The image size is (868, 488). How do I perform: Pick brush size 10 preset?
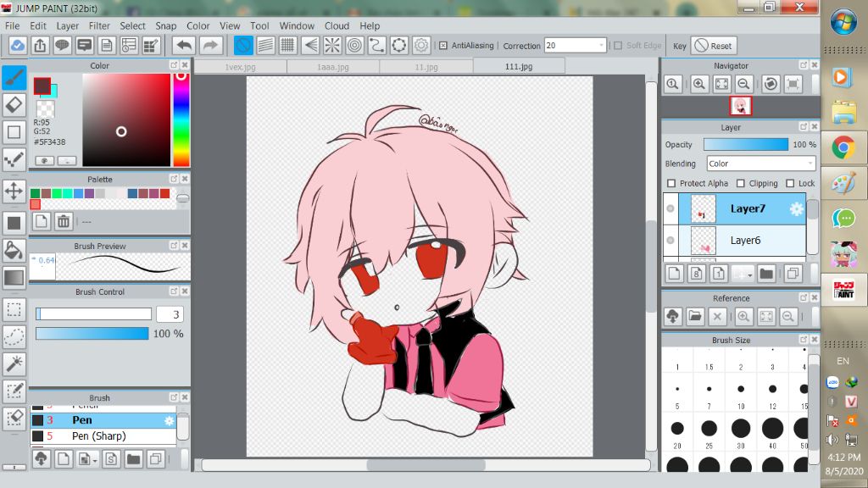[741, 394]
